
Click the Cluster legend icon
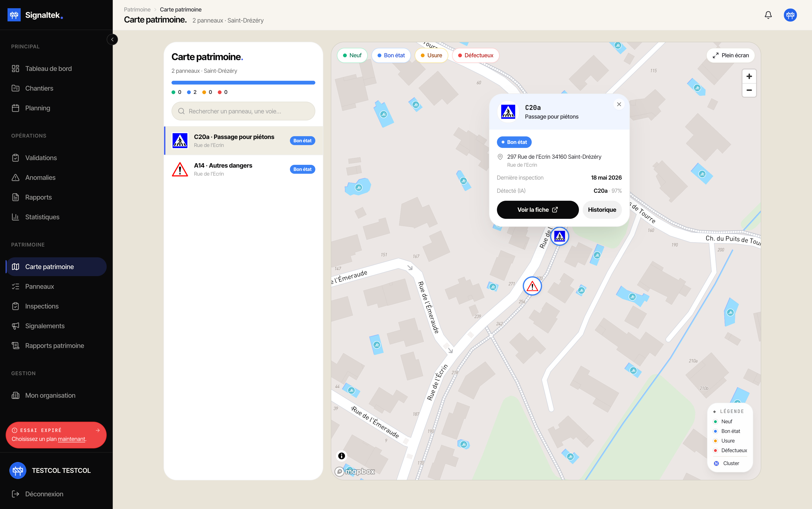(716, 463)
